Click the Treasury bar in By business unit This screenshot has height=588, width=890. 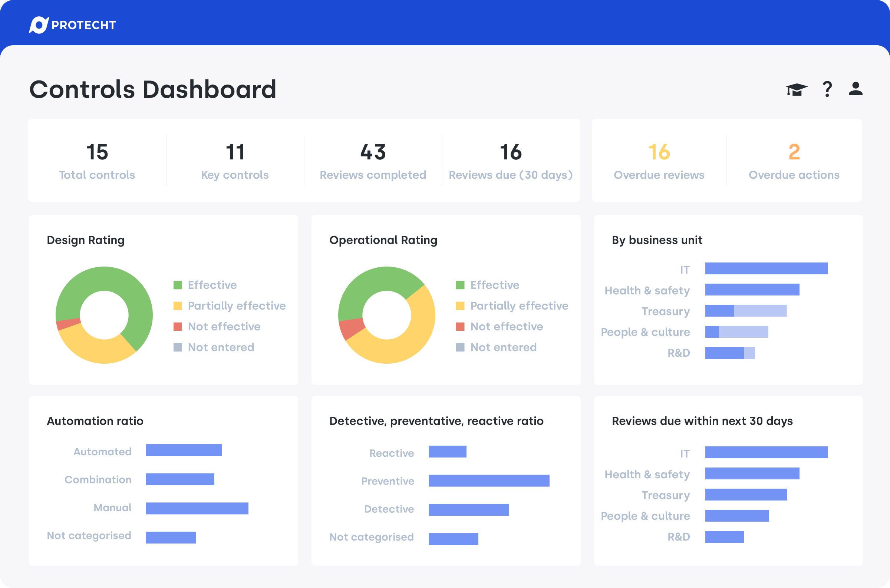pos(745,311)
